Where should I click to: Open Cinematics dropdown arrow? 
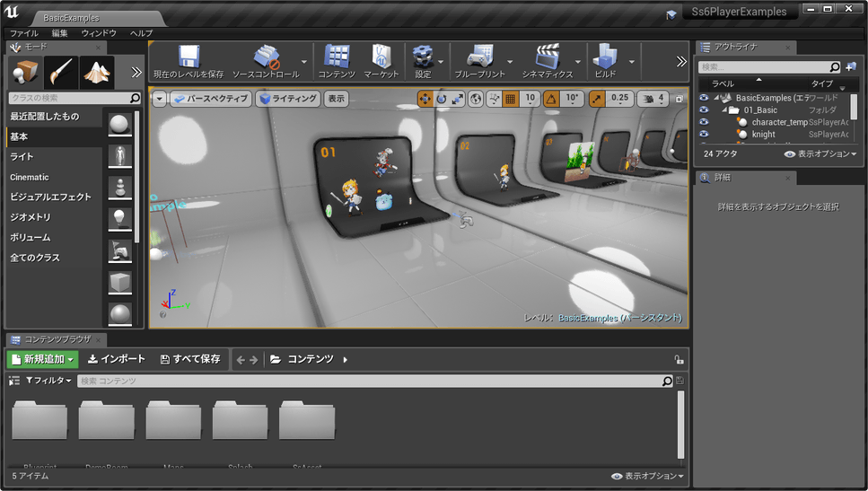[577, 61]
